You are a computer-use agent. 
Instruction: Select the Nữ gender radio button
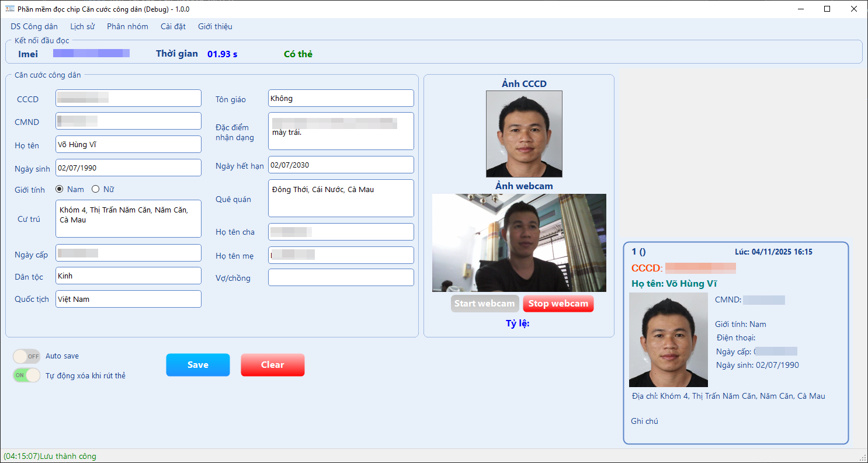tap(96, 189)
